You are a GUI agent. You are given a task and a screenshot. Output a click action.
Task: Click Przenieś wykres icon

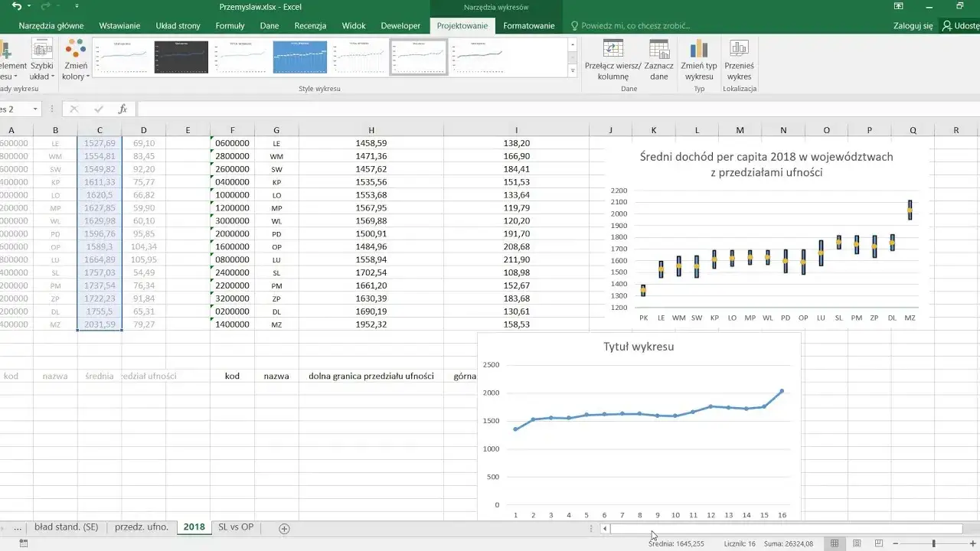click(x=739, y=49)
